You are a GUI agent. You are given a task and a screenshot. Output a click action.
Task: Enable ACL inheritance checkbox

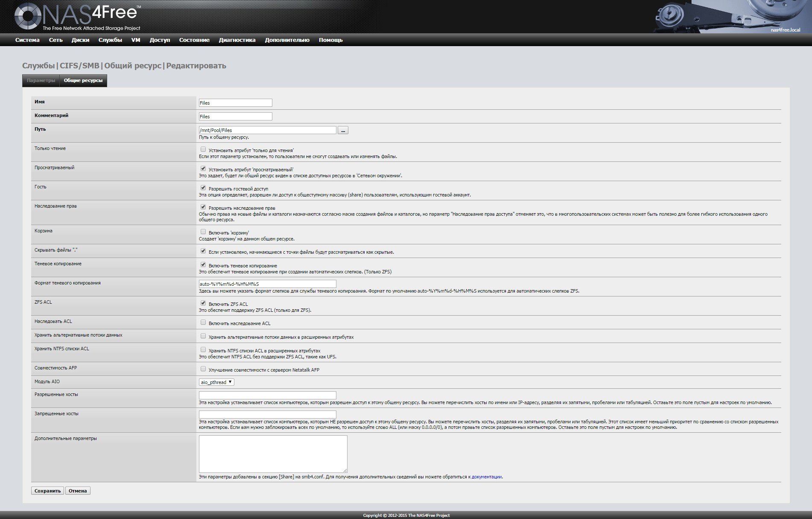tap(203, 323)
